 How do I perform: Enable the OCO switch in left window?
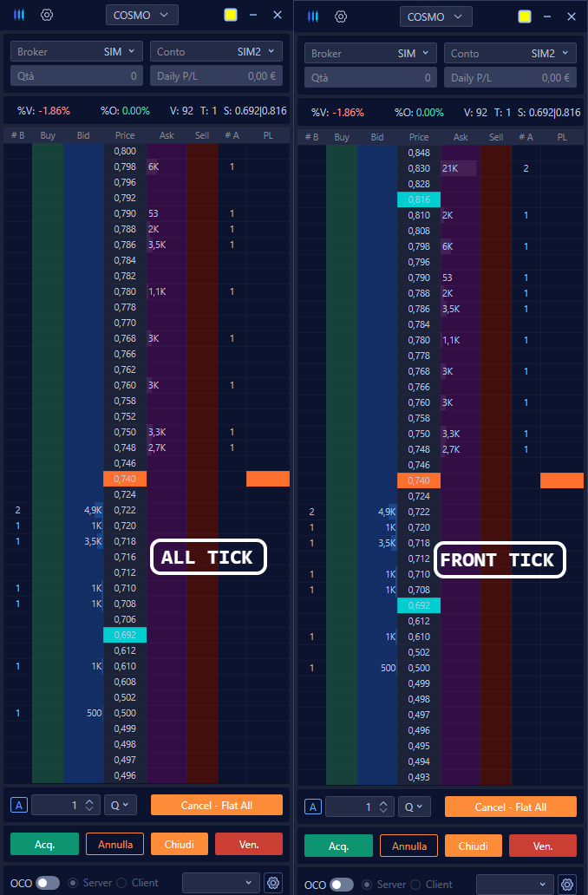[x=48, y=883]
